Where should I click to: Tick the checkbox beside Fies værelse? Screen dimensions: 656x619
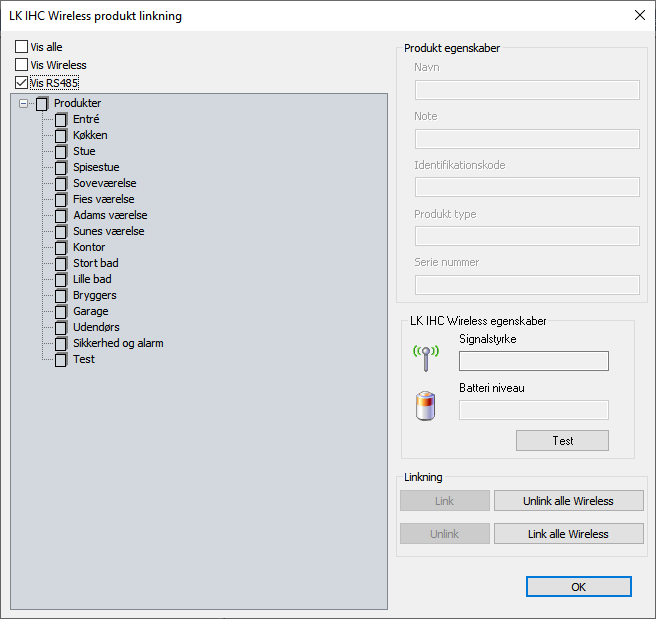pyautogui.click(x=61, y=200)
